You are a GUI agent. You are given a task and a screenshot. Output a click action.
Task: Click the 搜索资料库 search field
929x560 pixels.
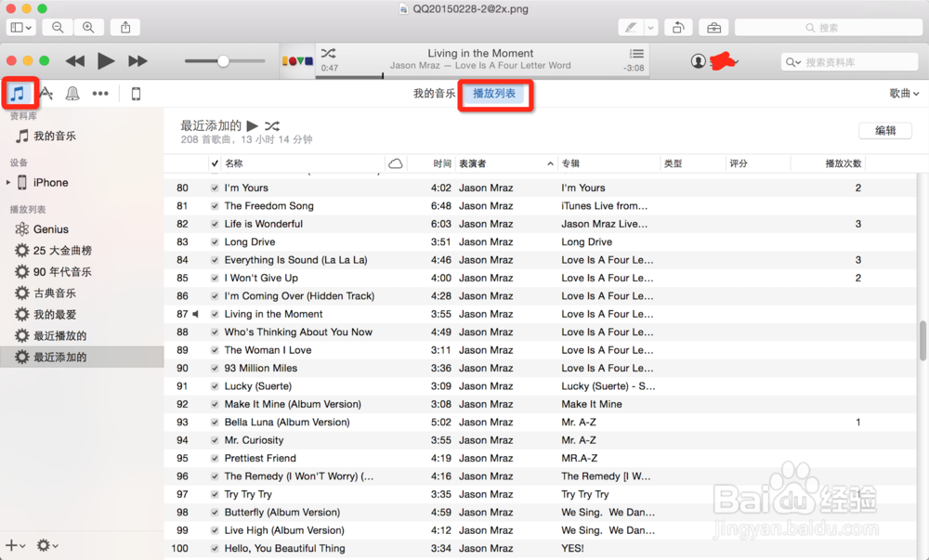(x=850, y=62)
